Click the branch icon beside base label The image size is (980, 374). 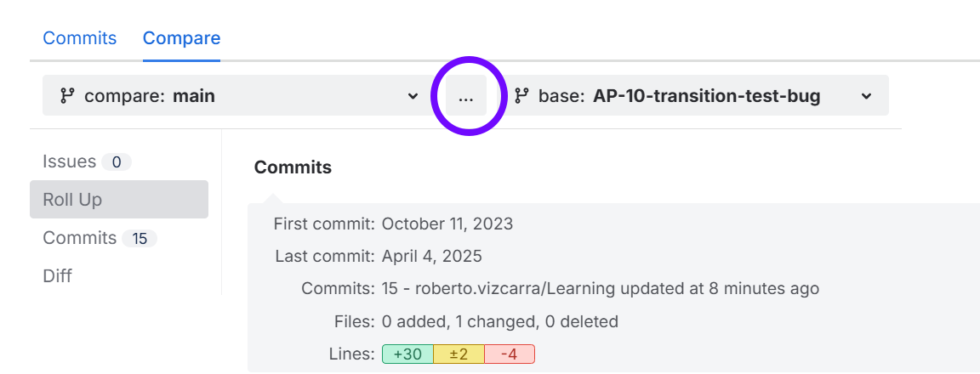521,96
